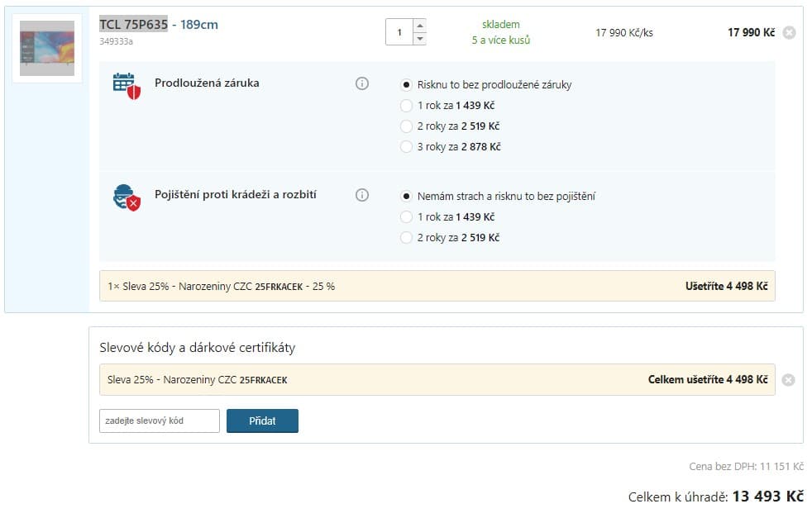Decrease quantity with down arrow
This screenshot has width=812, height=518.
point(420,39)
